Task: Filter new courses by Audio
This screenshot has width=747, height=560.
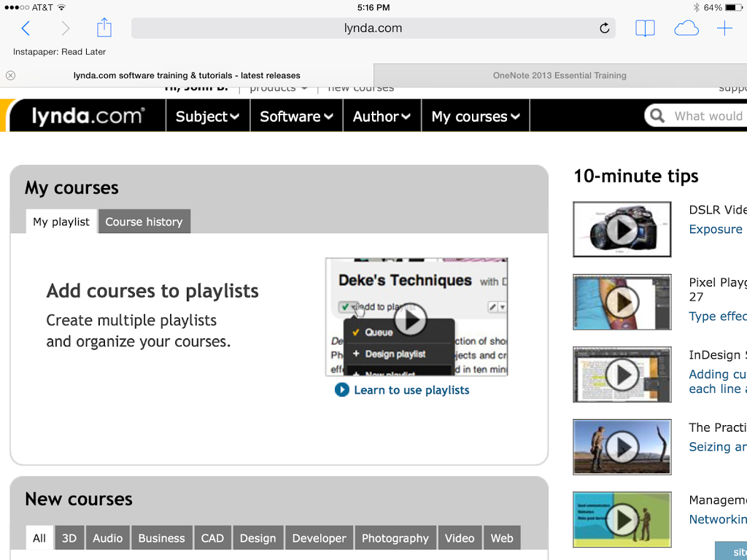Action: [x=108, y=538]
